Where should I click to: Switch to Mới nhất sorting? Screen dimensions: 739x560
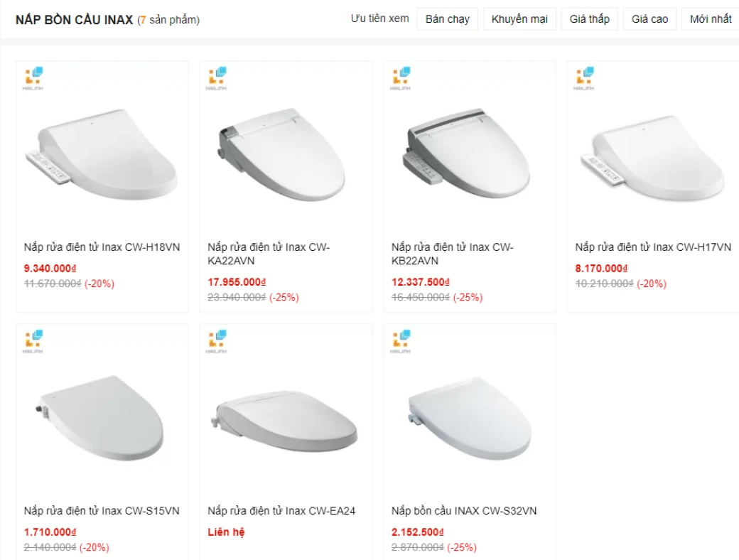(711, 19)
